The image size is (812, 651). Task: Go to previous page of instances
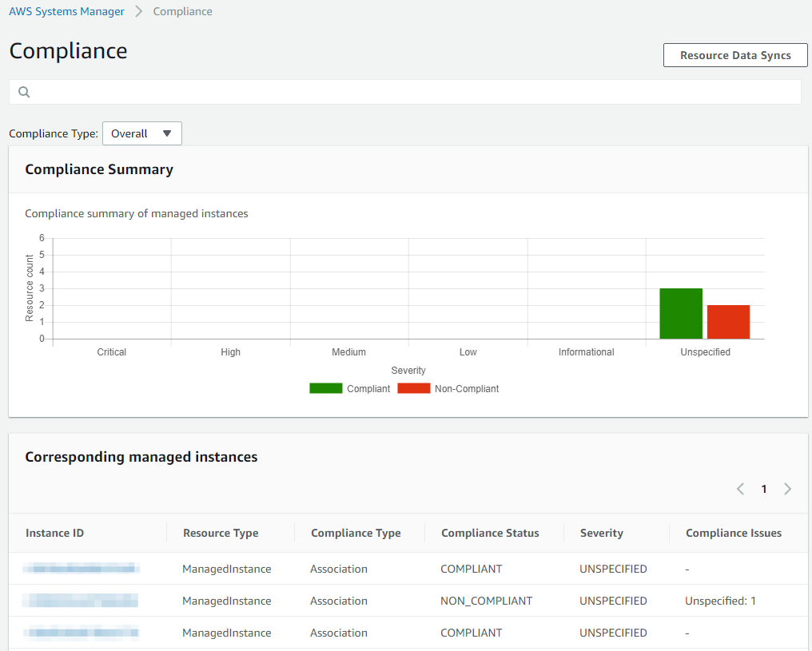click(x=740, y=489)
